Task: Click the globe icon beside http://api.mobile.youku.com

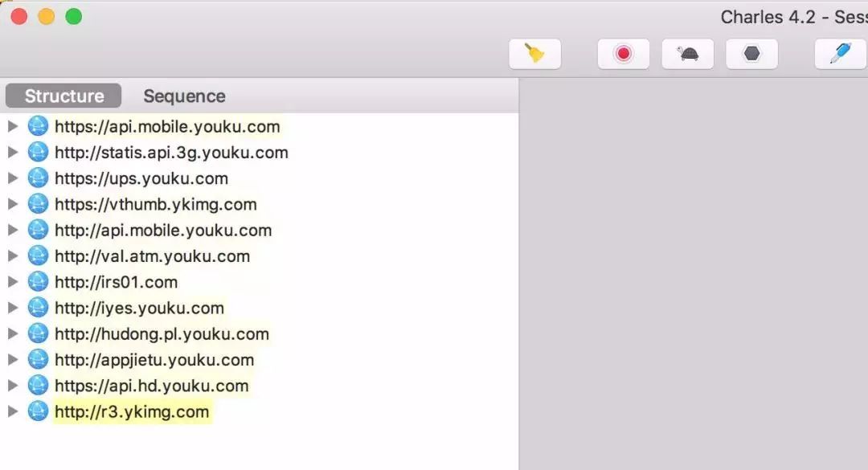Action: point(38,230)
